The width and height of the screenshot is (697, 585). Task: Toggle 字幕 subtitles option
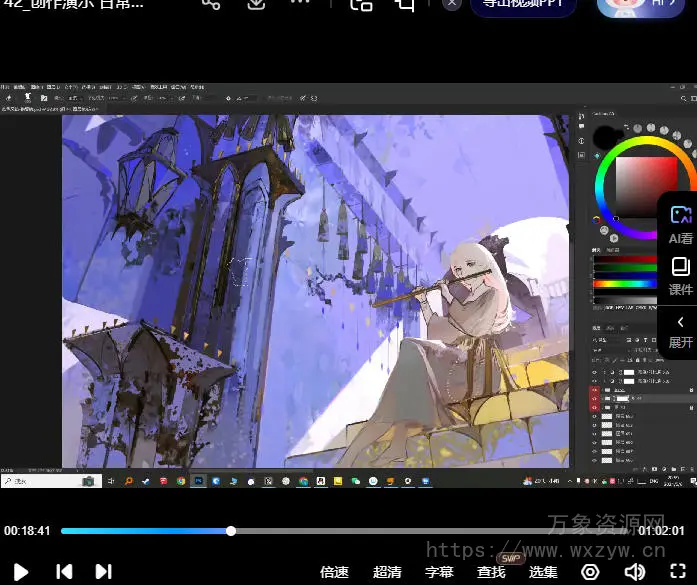click(x=439, y=572)
